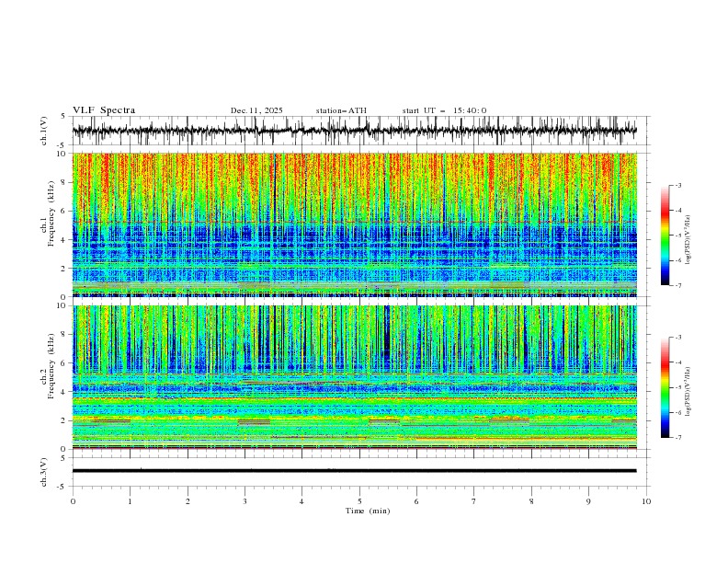728x563 pixels.
Task: Select the "start UT = 15:40:0" text
Action: pos(444,110)
